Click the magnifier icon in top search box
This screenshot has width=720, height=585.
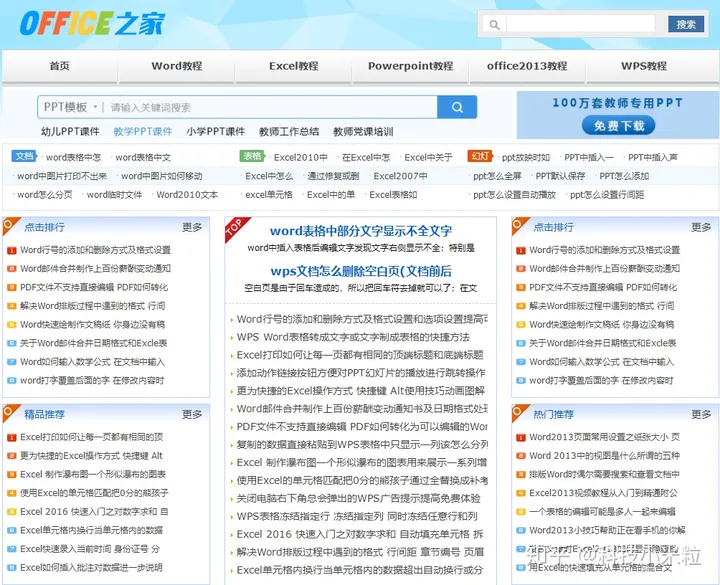495,24
